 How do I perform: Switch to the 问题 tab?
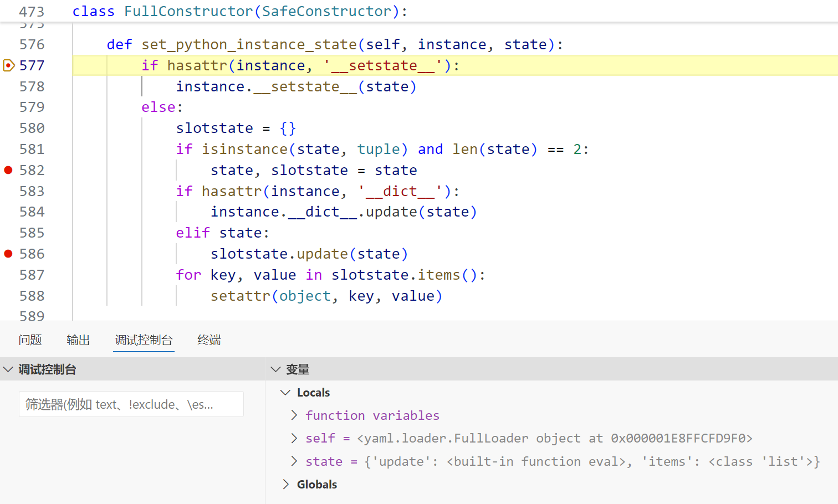coord(30,340)
